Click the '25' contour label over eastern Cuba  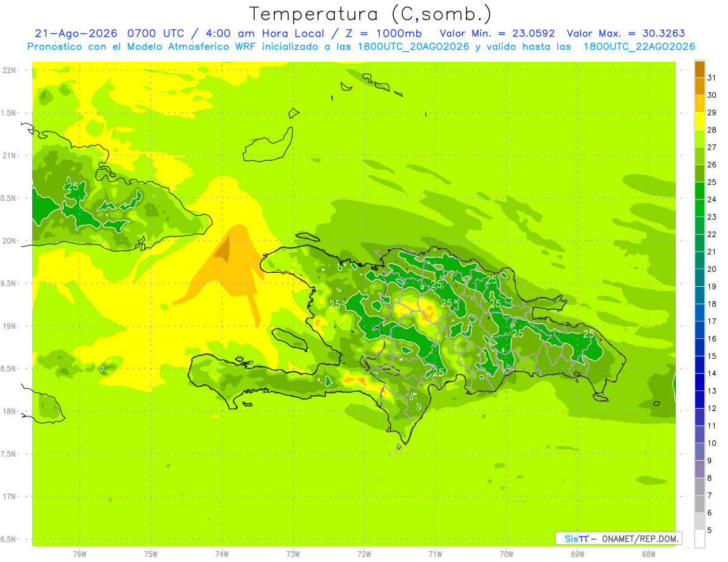click(x=73, y=186)
